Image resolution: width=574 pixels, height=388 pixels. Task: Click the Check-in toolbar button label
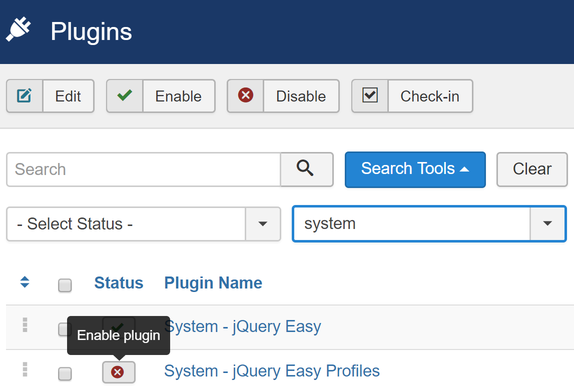430,96
